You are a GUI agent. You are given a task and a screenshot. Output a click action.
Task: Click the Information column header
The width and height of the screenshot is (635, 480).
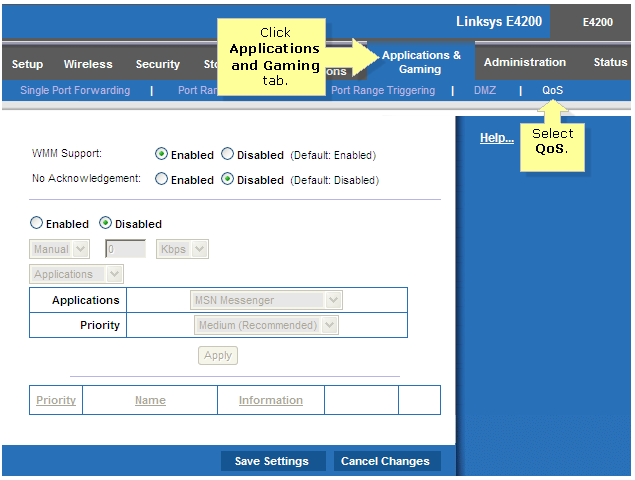point(271,400)
